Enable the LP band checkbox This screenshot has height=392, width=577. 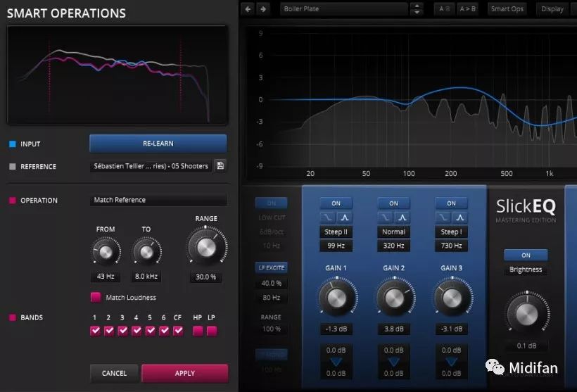pos(212,331)
